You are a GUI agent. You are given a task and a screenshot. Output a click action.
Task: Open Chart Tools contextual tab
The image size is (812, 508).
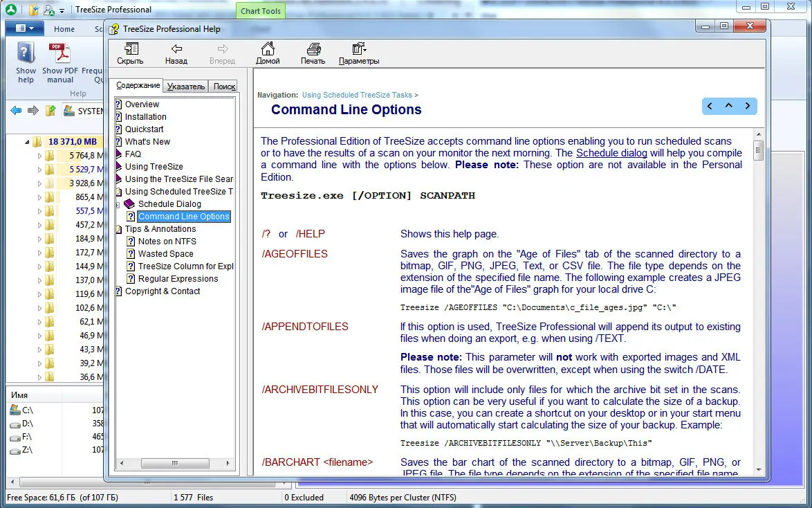[x=261, y=11]
